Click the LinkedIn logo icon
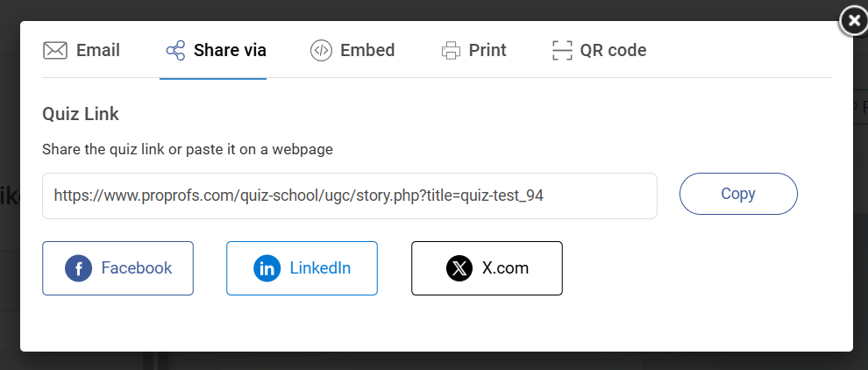 [267, 268]
